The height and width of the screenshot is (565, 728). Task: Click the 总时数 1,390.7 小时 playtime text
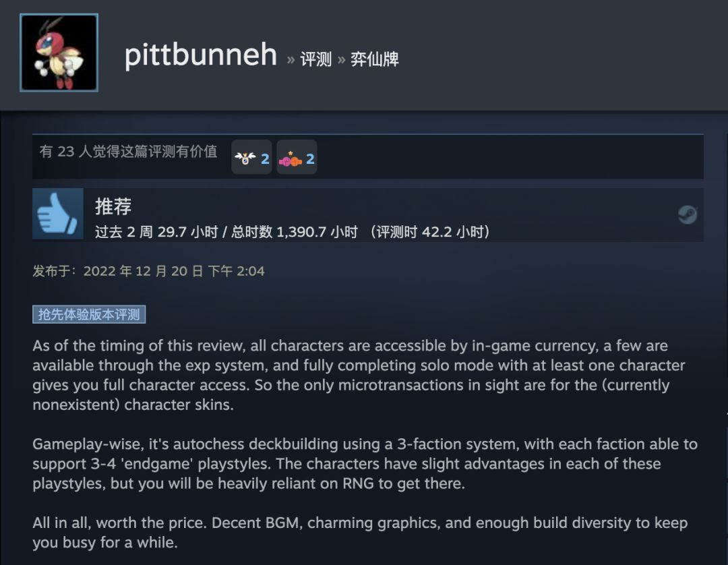click(x=295, y=232)
